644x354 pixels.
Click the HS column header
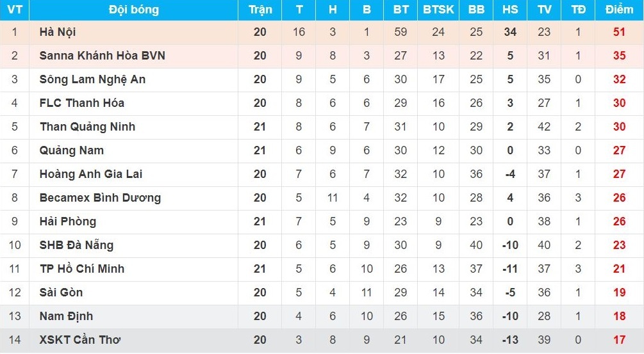pos(510,10)
